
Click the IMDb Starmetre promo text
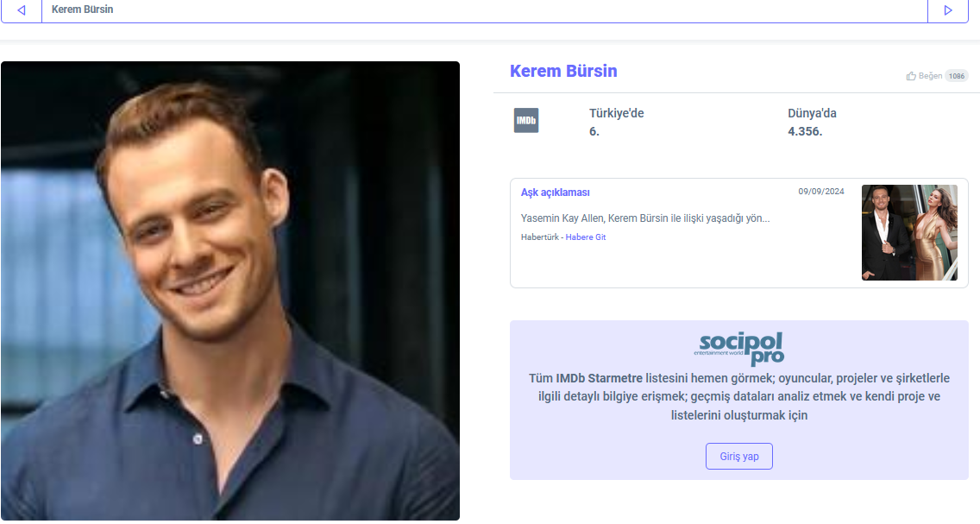[x=739, y=396]
